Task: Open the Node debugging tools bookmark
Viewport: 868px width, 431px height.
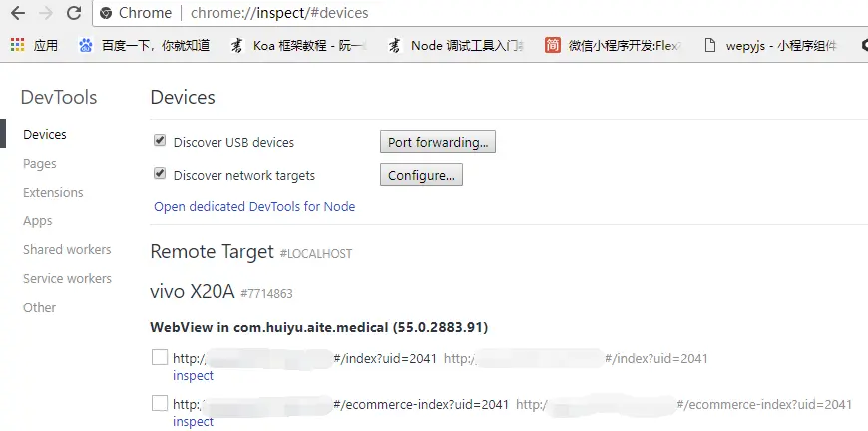Action: (456, 45)
